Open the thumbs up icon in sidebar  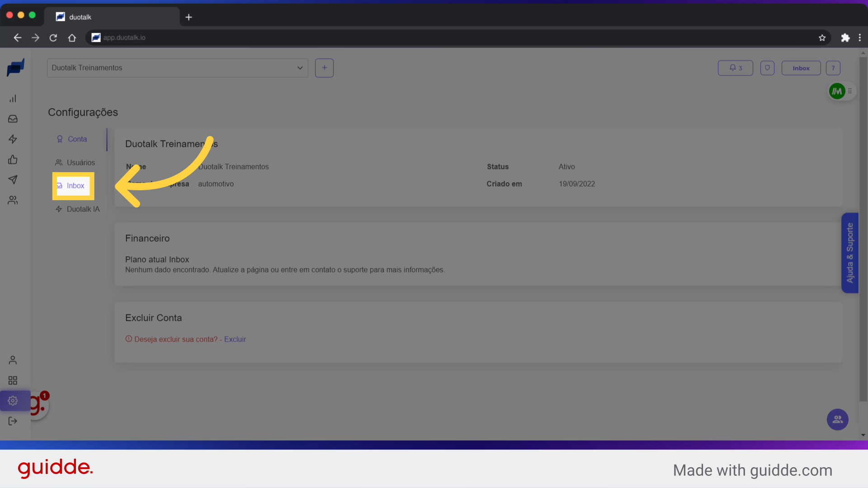pyautogui.click(x=13, y=160)
